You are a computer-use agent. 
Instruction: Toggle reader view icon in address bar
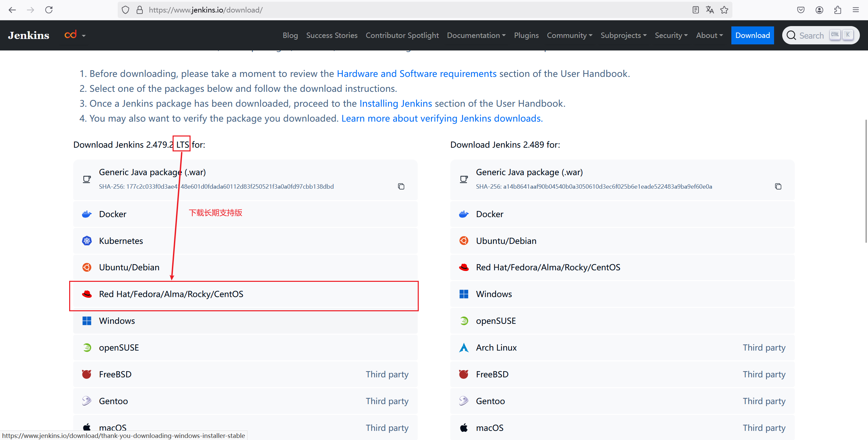click(695, 10)
